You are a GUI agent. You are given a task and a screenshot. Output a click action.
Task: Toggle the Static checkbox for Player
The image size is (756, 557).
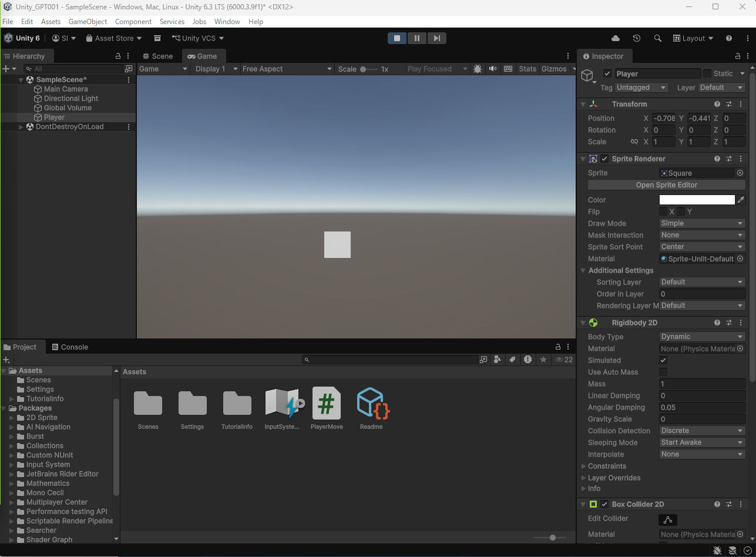click(707, 73)
